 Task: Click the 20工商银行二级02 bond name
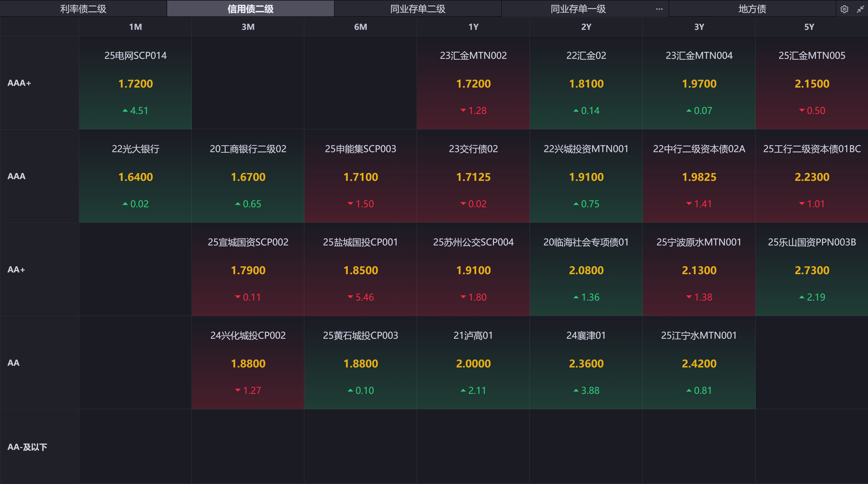248,149
